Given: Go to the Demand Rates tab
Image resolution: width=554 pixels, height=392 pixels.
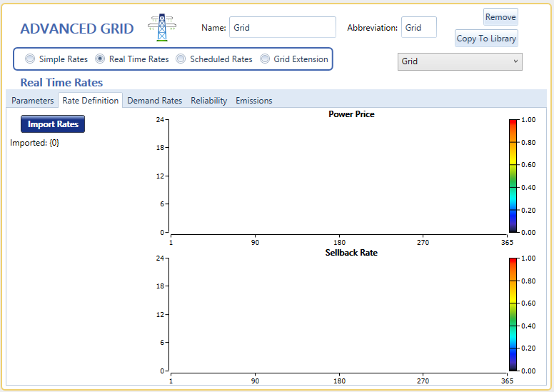Looking at the screenshot, I should [x=154, y=101].
